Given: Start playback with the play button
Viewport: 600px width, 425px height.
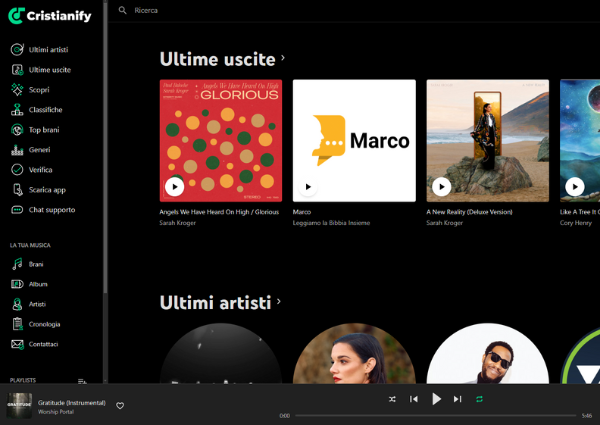Looking at the screenshot, I should [436, 399].
